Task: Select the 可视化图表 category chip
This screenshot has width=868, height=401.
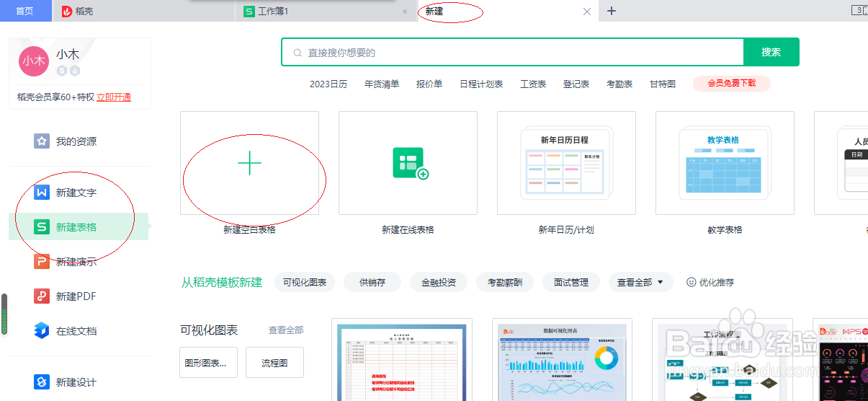Action: point(305,282)
